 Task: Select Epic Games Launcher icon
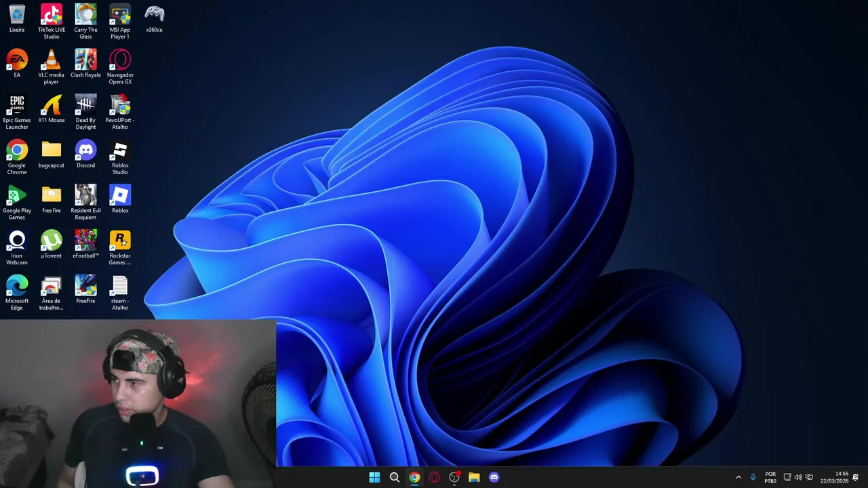[x=17, y=112]
